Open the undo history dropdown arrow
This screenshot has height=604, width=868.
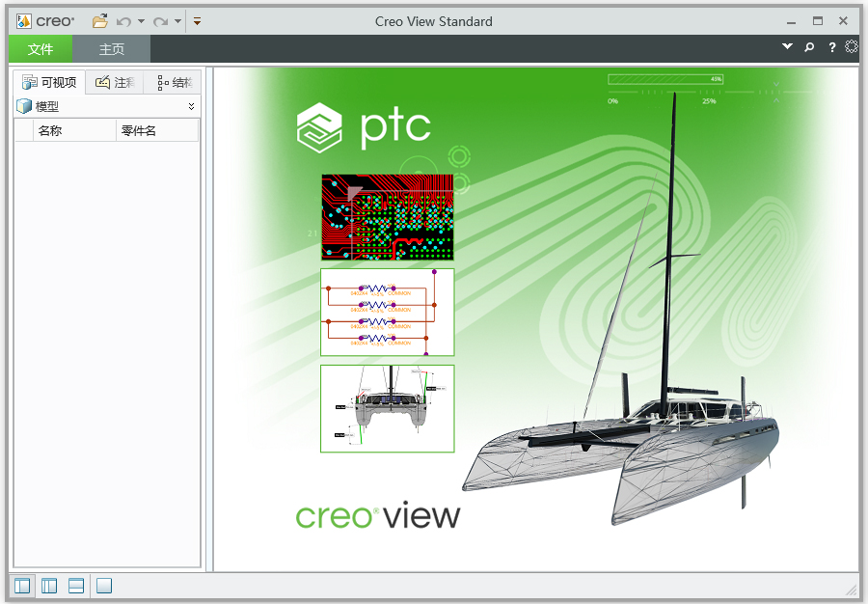pos(141,21)
